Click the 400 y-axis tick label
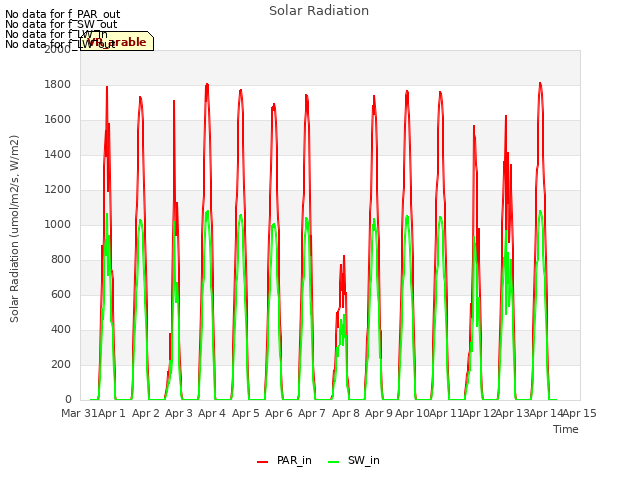The image size is (640, 480). click(x=61, y=330)
